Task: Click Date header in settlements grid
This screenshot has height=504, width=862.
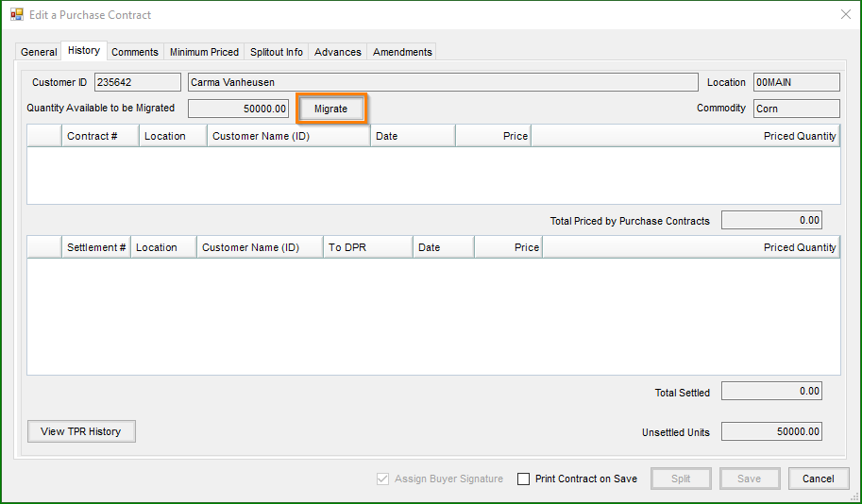Action: (x=443, y=247)
